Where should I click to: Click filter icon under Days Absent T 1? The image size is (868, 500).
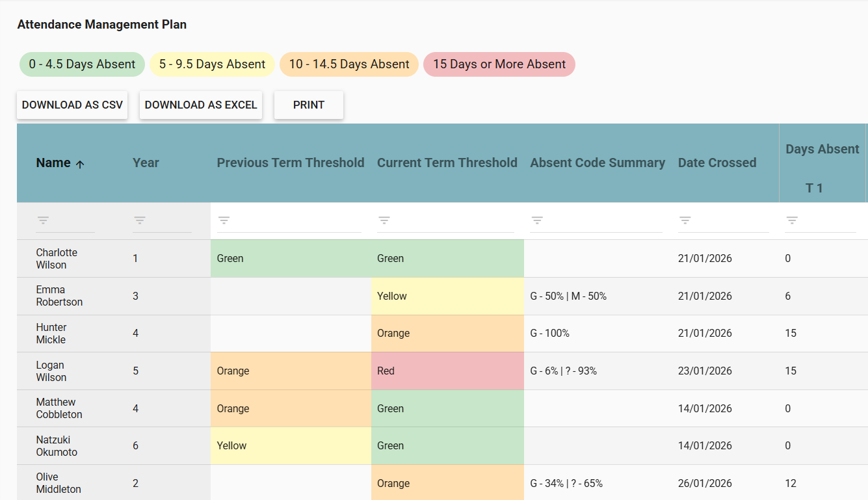[791, 220]
